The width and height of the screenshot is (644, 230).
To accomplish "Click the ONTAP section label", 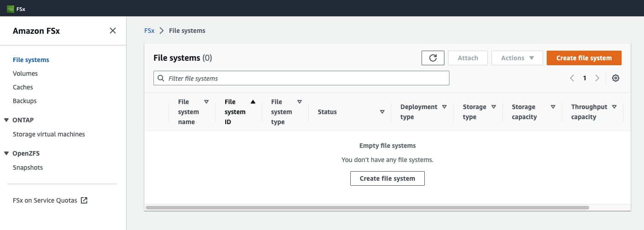I will [23, 120].
